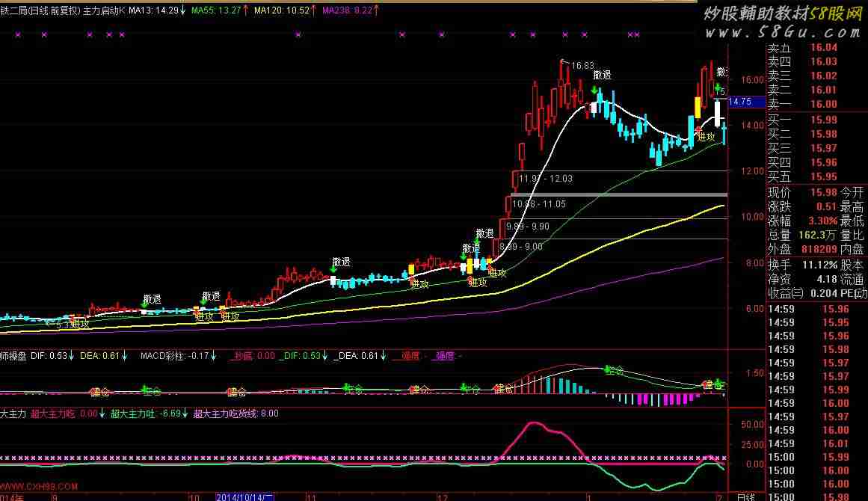Click the 9.89 - 9.90 gap label

point(528,227)
